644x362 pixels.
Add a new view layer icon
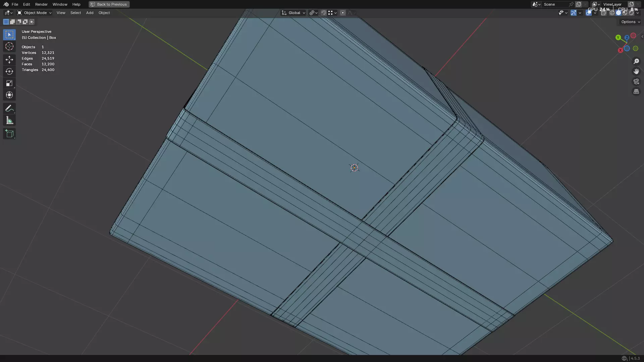pos(631,4)
